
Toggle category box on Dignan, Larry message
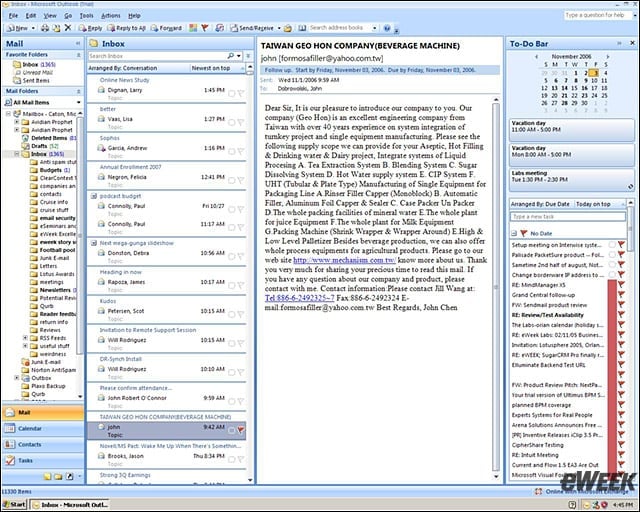(231, 94)
